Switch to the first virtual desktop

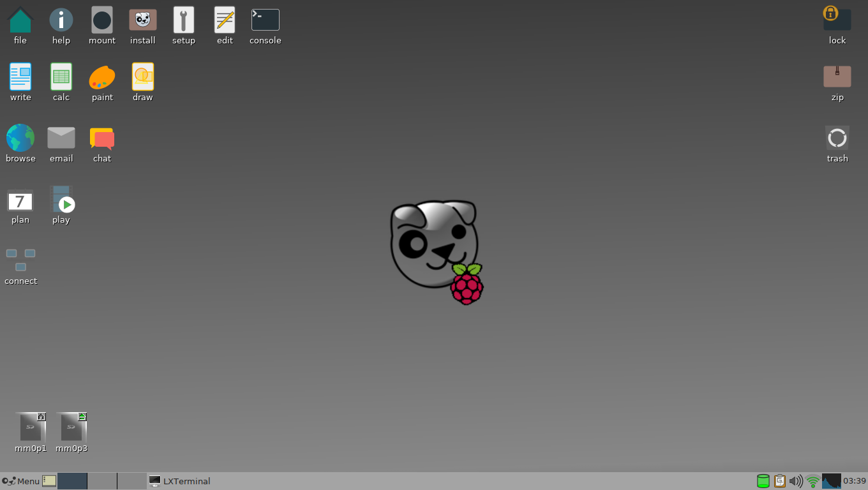72,481
